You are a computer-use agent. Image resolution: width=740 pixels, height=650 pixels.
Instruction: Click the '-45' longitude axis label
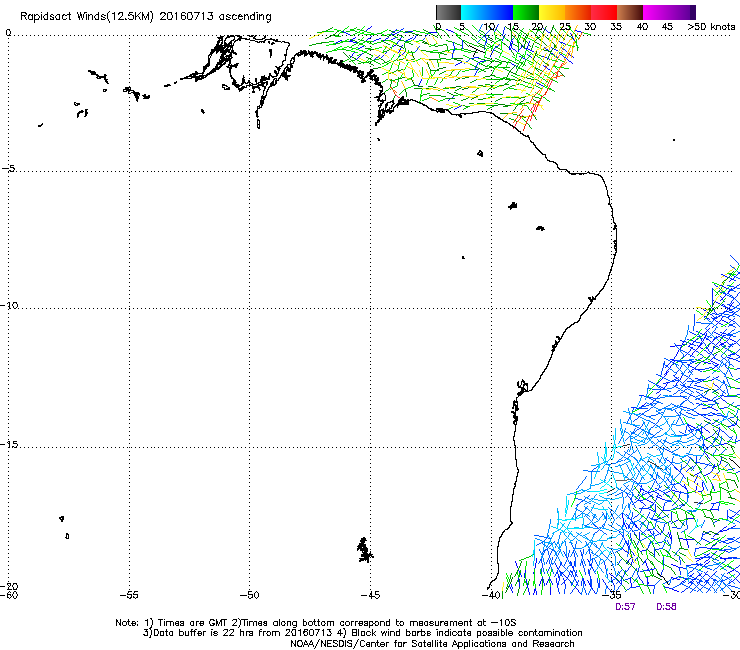point(370,595)
